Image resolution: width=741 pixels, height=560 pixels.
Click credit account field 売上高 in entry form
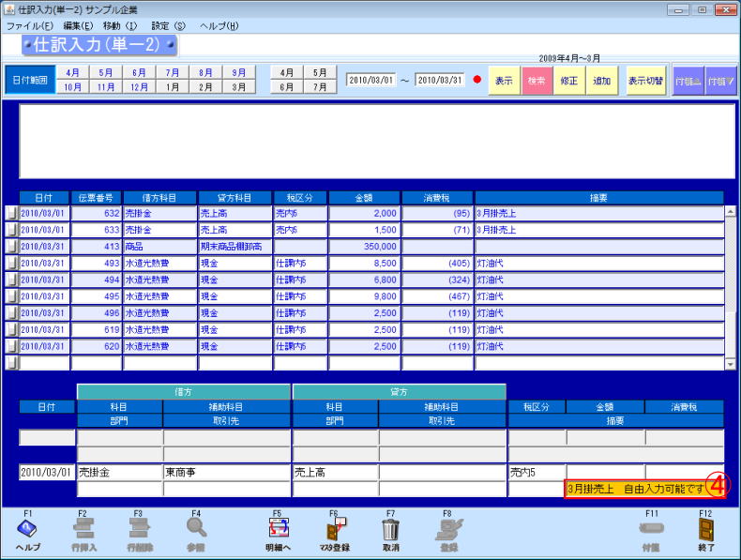[336, 472]
